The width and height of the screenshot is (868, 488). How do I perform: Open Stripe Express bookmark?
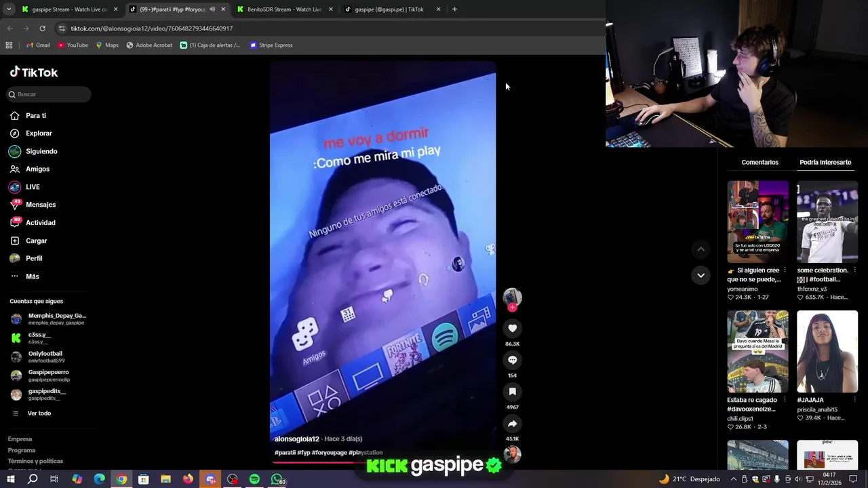click(271, 45)
